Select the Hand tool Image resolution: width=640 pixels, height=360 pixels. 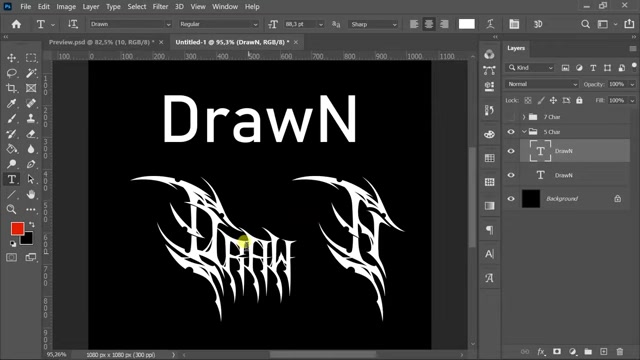pyautogui.click(x=31, y=194)
